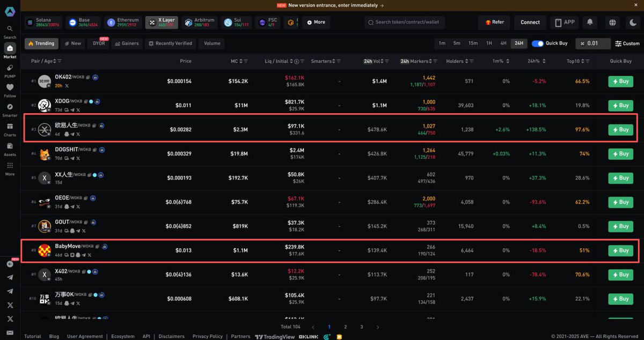Click the BabyMove token avatar
Viewport: 644px width, 340px height.
click(x=45, y=250)
